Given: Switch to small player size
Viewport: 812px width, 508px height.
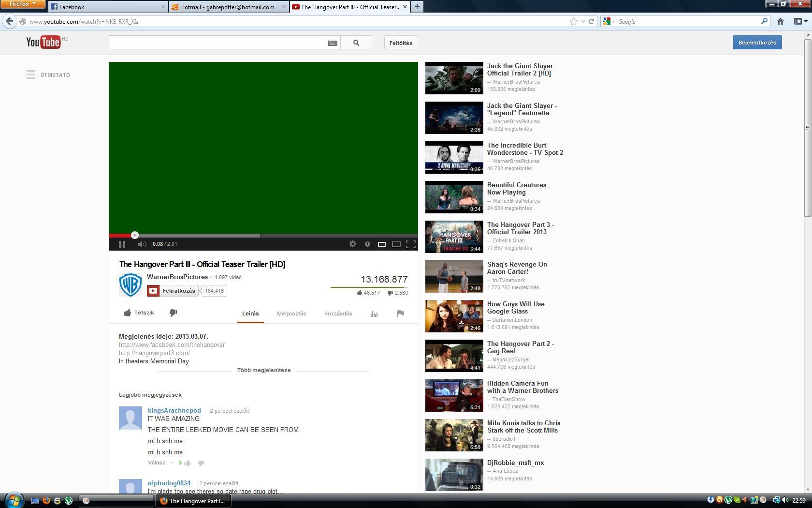Looking at the screenshot, I should point(381,244).
